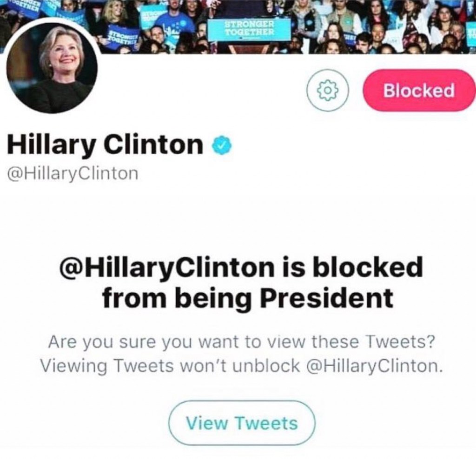This screenshot has height=459, width=476.
Task: Tap the red Blocked button
Action: coord(419,91)
